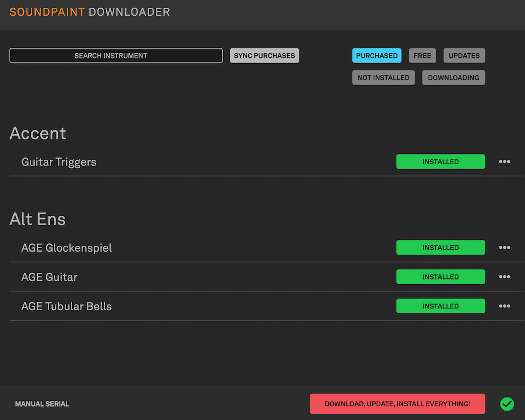Click Installed button for Guitar Triggers
Image resolution: width=525 pixels, height=420 pixels.
(440, 162)
